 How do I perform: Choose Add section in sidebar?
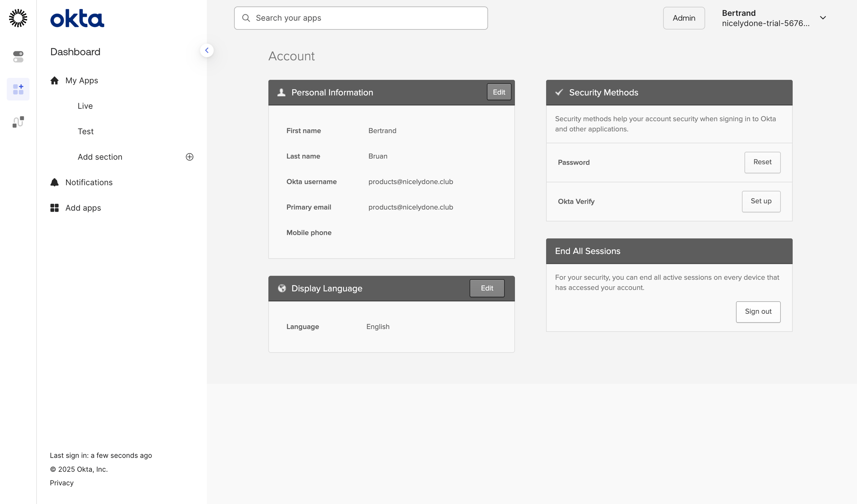pyautogui.click(x=100, y=157)
